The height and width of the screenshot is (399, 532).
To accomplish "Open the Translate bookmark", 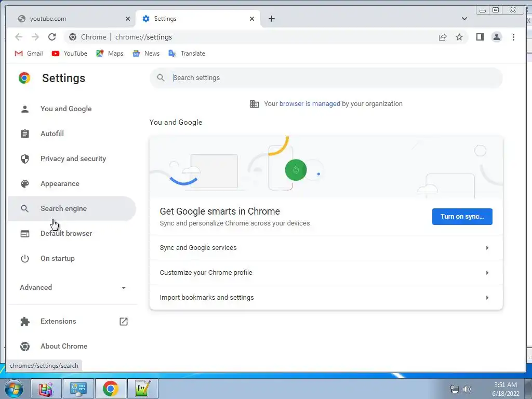I will (x=187, y=54).
